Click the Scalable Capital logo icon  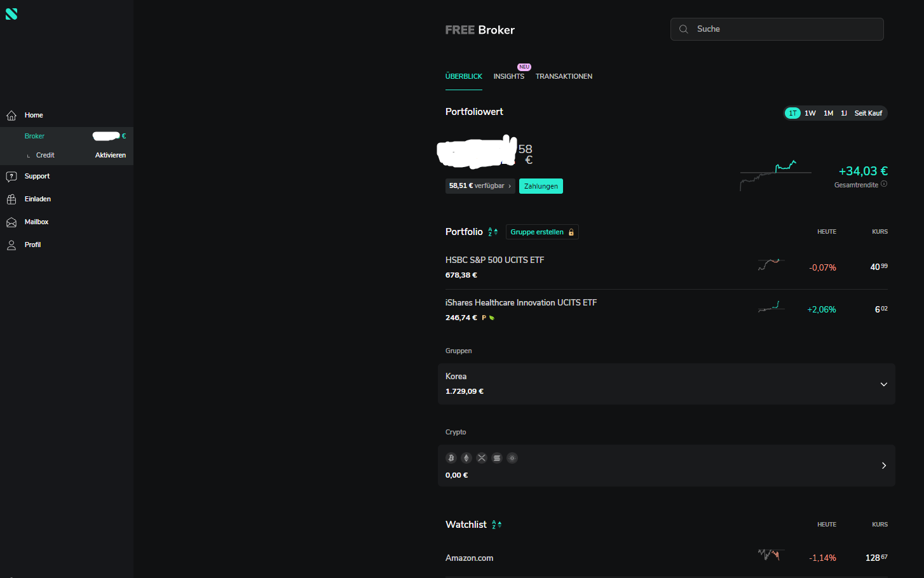(x=11, y=14)
